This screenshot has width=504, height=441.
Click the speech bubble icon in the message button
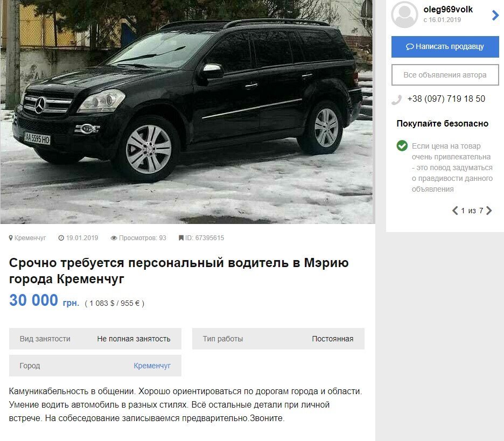(409, 47)
